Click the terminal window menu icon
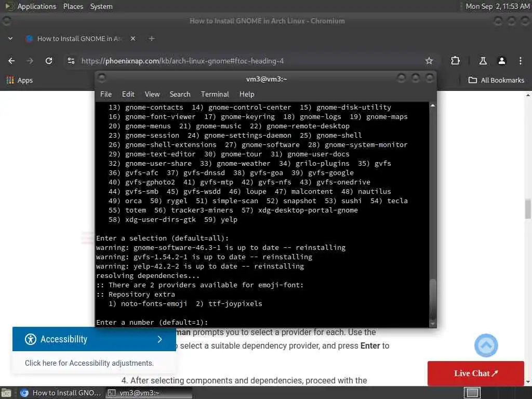 (101, 78)
